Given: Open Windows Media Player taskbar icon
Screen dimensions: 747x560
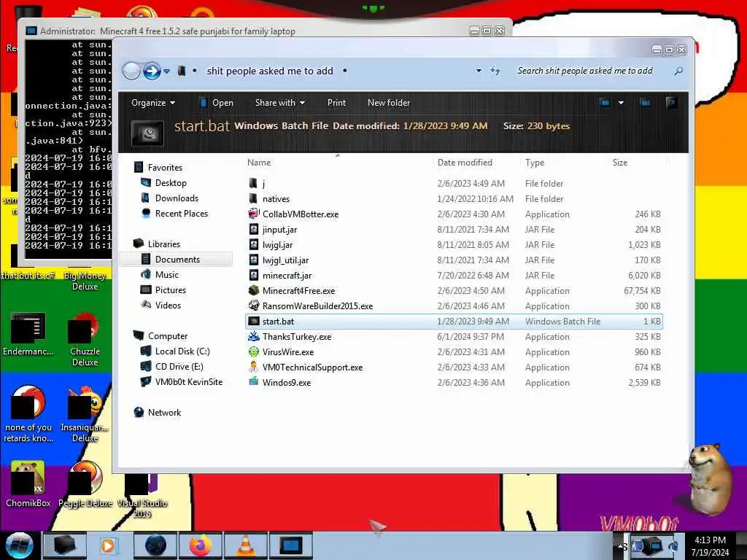Looking at the screenshot, I should [x=108, y=545].
